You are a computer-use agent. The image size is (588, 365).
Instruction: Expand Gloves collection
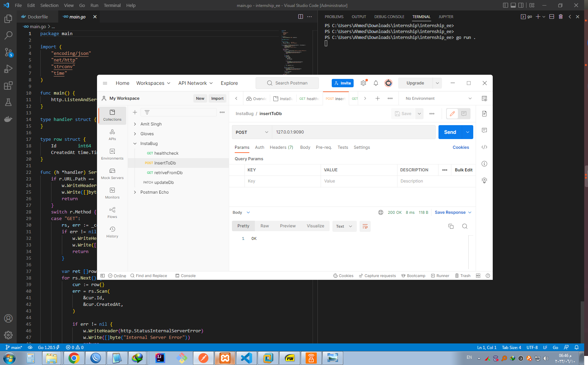pyautogui.click(x=135, y=134)
